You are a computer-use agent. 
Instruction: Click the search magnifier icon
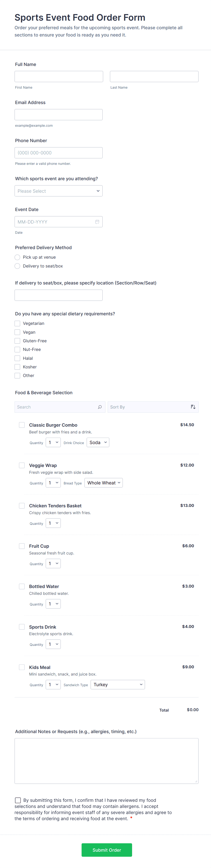100,407
